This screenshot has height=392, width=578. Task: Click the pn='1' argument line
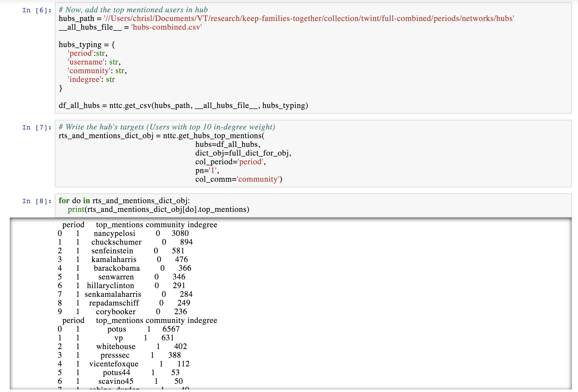point(207,170)
